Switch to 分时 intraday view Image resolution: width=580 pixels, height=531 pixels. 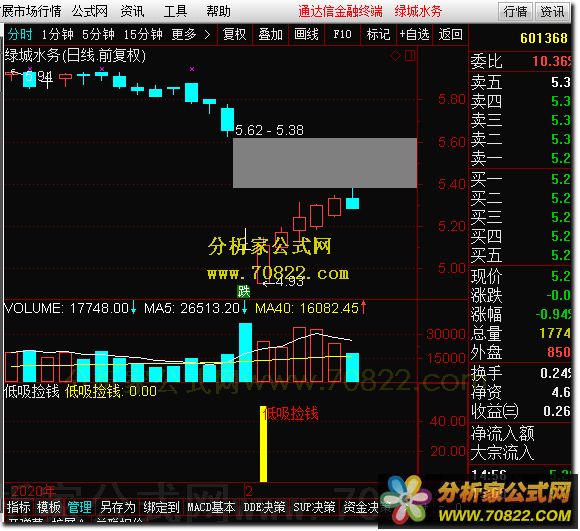[20, 34]
